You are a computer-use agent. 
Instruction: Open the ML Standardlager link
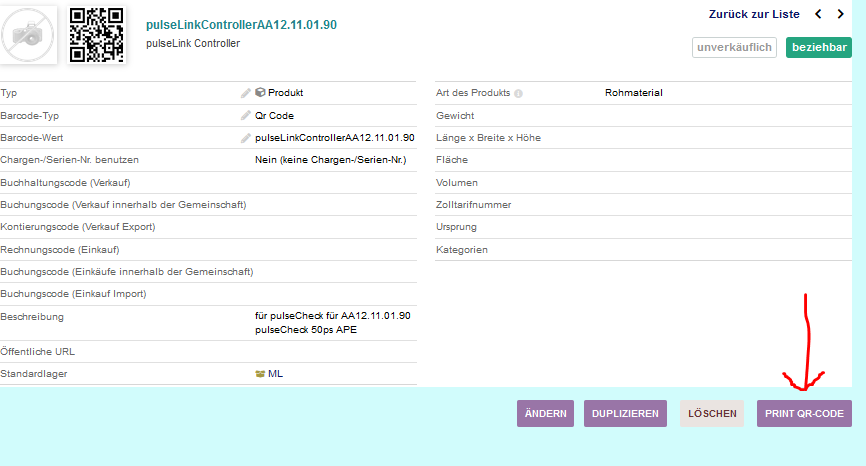click(x=275, y=374)
